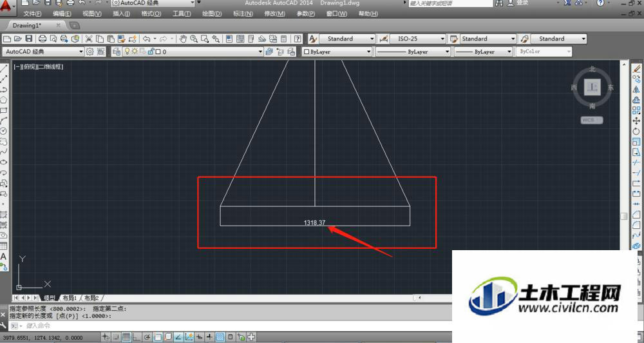
Task: Click in the command line input field
Action: pos(230,326)
